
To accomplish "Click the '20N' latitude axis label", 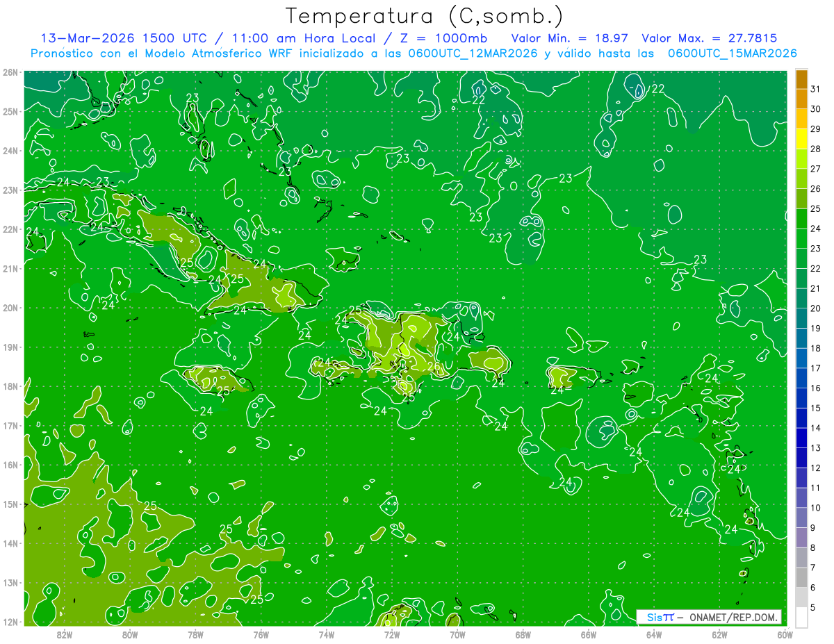I will click(10, 308).
